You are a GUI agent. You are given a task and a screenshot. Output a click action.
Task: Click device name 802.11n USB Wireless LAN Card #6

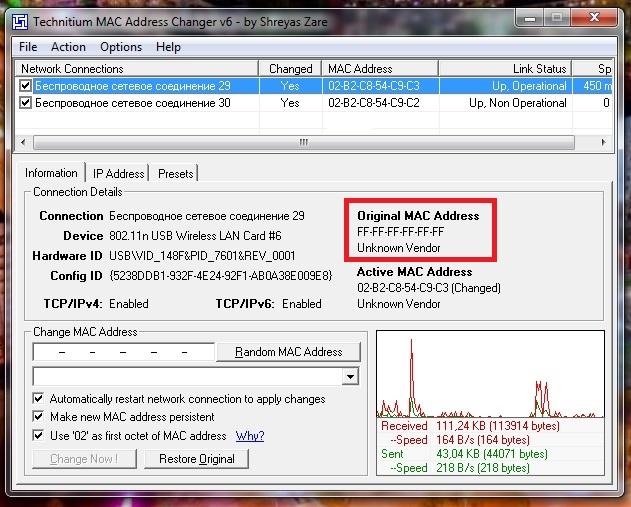[195, 236]
